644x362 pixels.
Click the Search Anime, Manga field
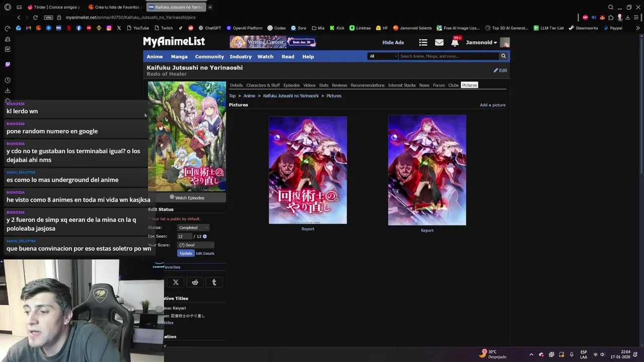[448, 56]
